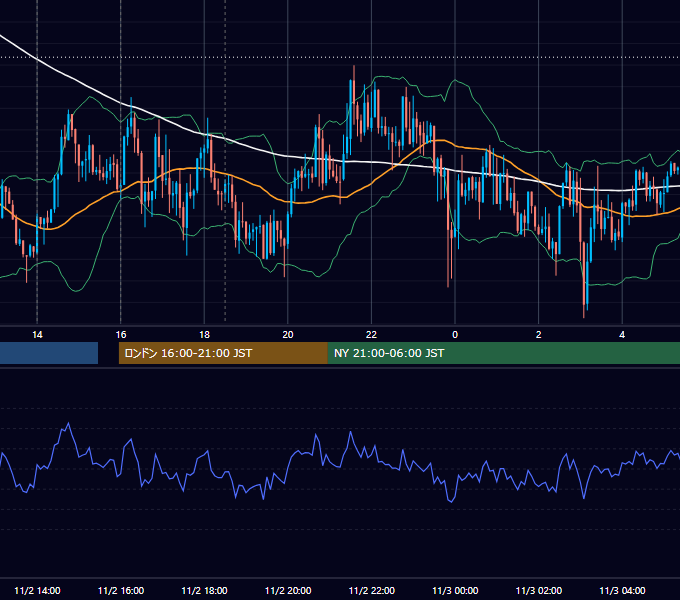Screen dimensions: 680x600
Task: Click the blue session bar before London
Action: (49, 353)
